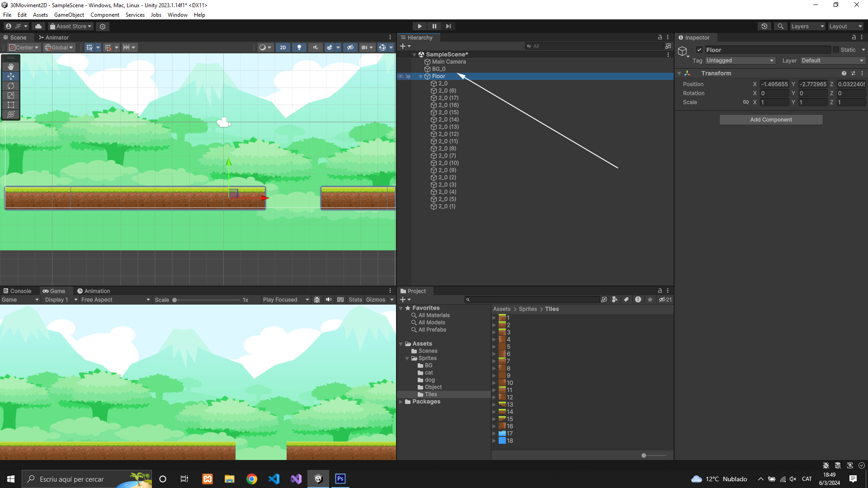Open the Layer Default dropdown
Viewport: 868px width, 488px height.
pos(832,61)
